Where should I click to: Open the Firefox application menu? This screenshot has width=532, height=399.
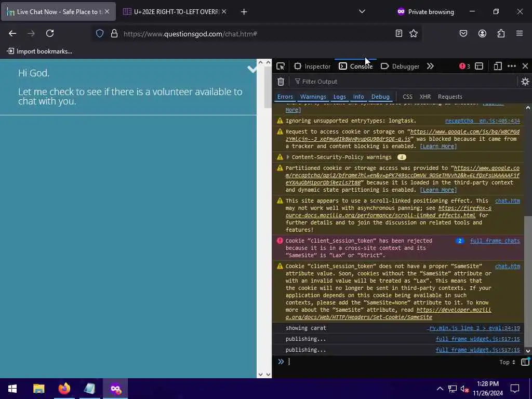(x=519, y=33)
